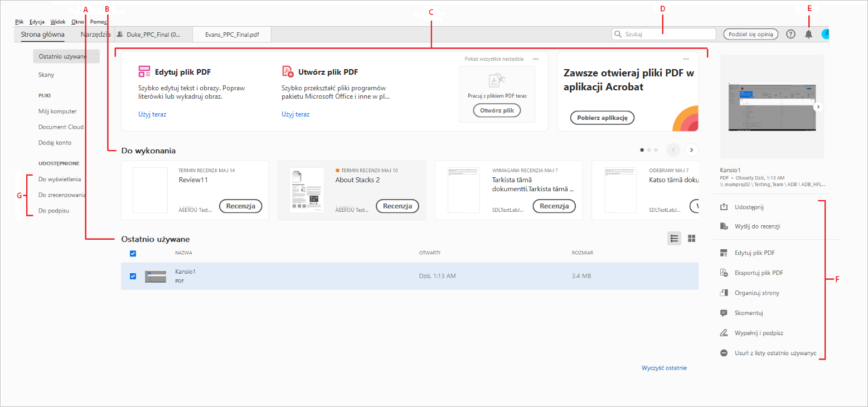
Task: Open the user profile avatar
Action: tap(825, 34)
